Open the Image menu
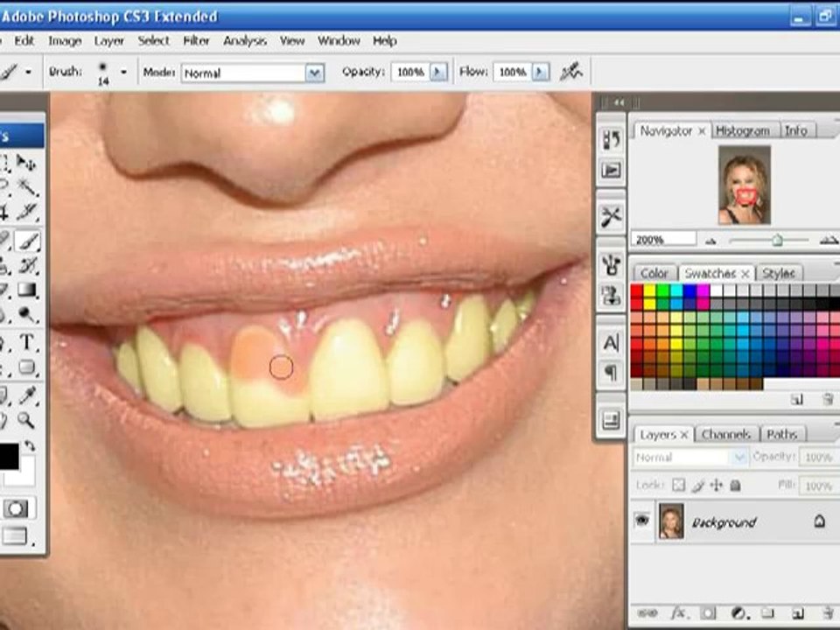Viewport: 840px width, 630px height. pos(65,41)
